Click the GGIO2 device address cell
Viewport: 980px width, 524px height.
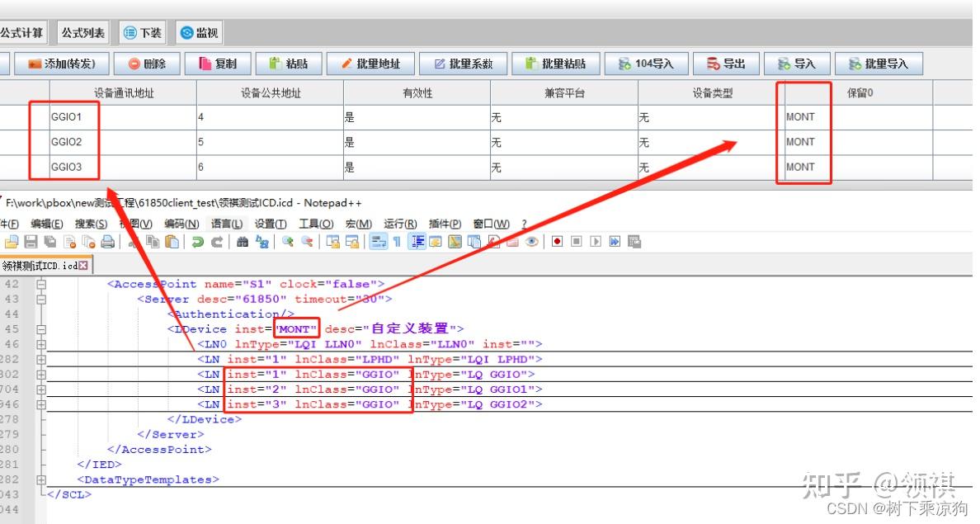pyautogui.click(x=64, y=141)
